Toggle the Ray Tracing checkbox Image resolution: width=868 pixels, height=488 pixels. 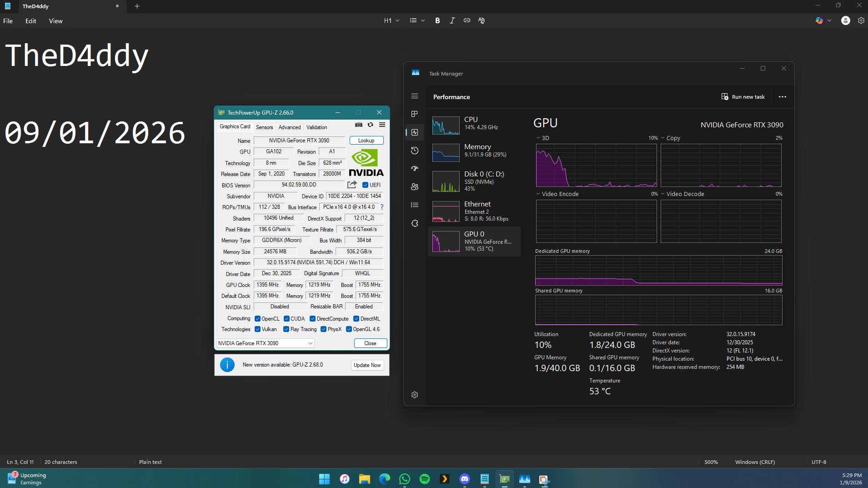(286, 329)
